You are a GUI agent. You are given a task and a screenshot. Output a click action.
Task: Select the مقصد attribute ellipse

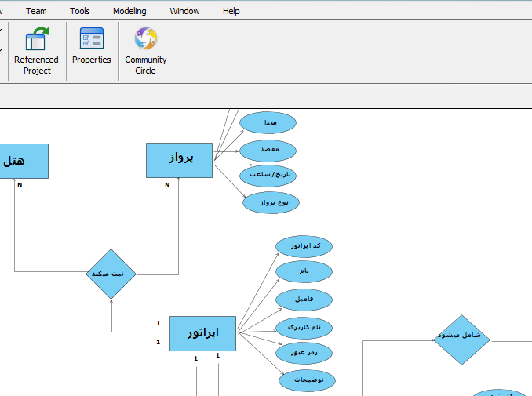pyautogui.click(x=268, y=151)
